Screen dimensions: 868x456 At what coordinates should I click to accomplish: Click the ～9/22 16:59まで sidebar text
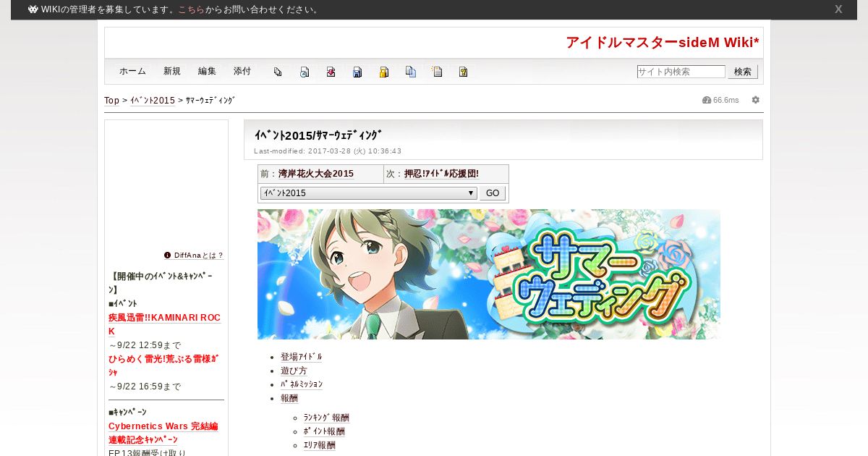(x=145, y=387)
